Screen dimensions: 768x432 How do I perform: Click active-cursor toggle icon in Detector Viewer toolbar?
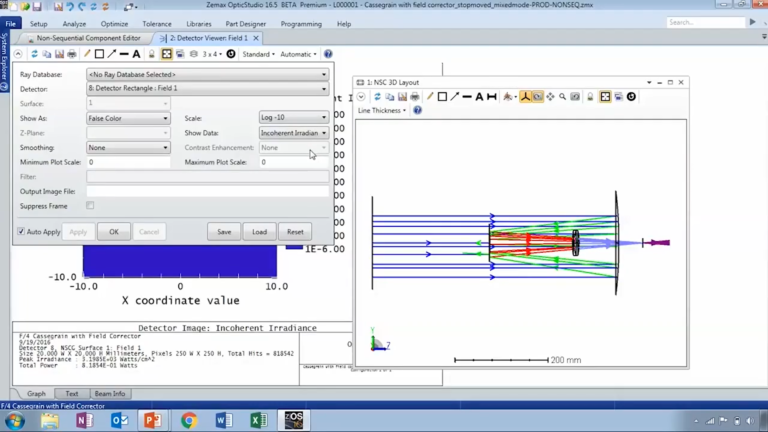pyautogui.click(x=167, y=54)
